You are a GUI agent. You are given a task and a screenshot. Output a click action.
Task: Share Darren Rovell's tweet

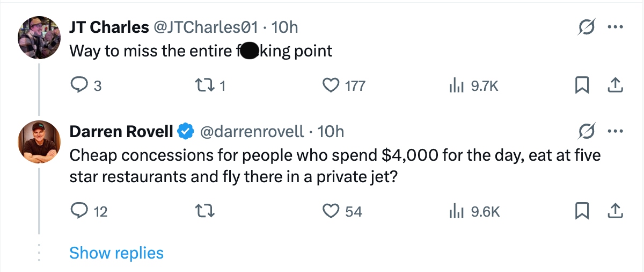point(615,212)
